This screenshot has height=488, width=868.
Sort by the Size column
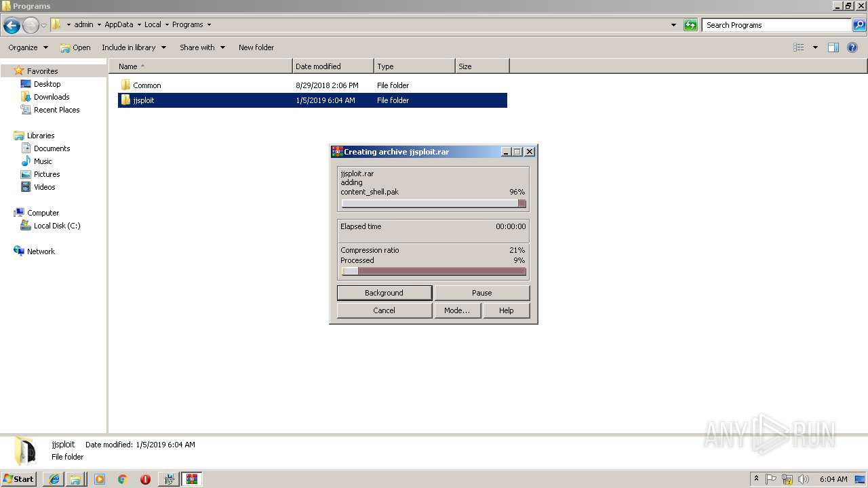[x=482, y=66]
